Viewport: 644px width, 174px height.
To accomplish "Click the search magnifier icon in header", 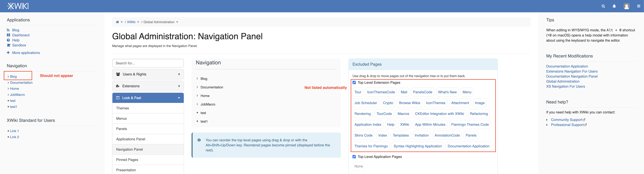I will (603, 6).
